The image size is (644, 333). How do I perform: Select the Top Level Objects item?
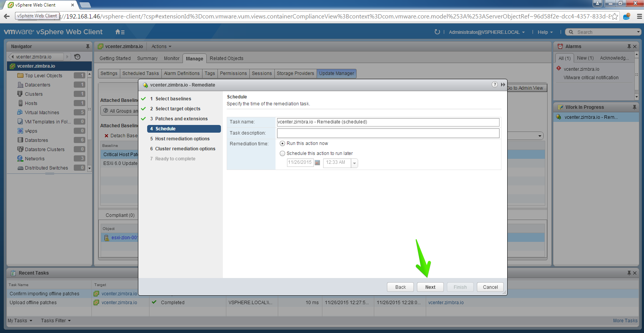tap(43, 76)
